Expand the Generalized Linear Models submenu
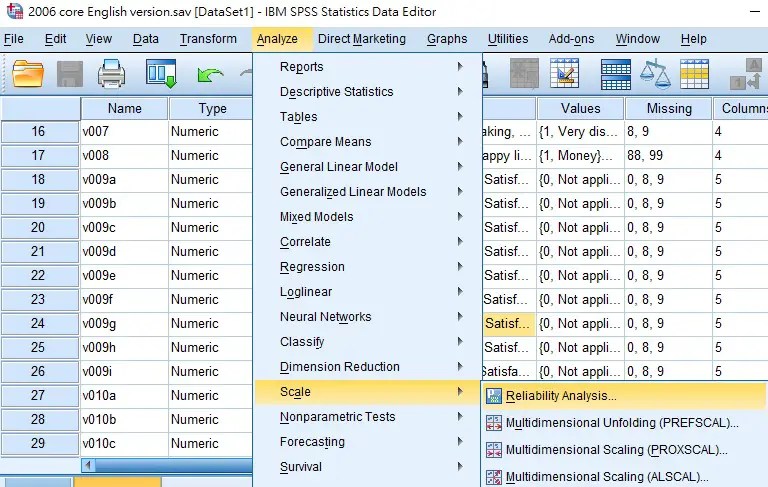 pyautogui.click(x=367, y=192)
